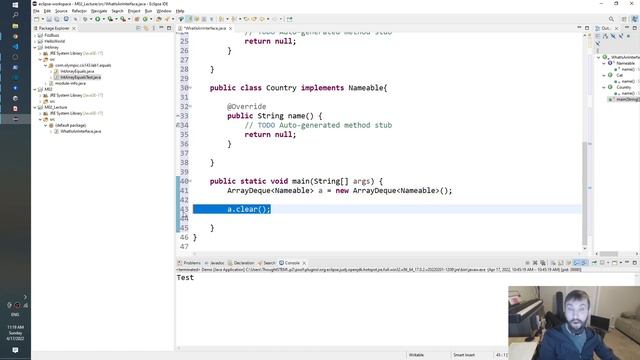Image resolution: width=640 pixels, height=360 pixels.
Task: Collapse the Country class fold on line 30
Action: point(190,88)
